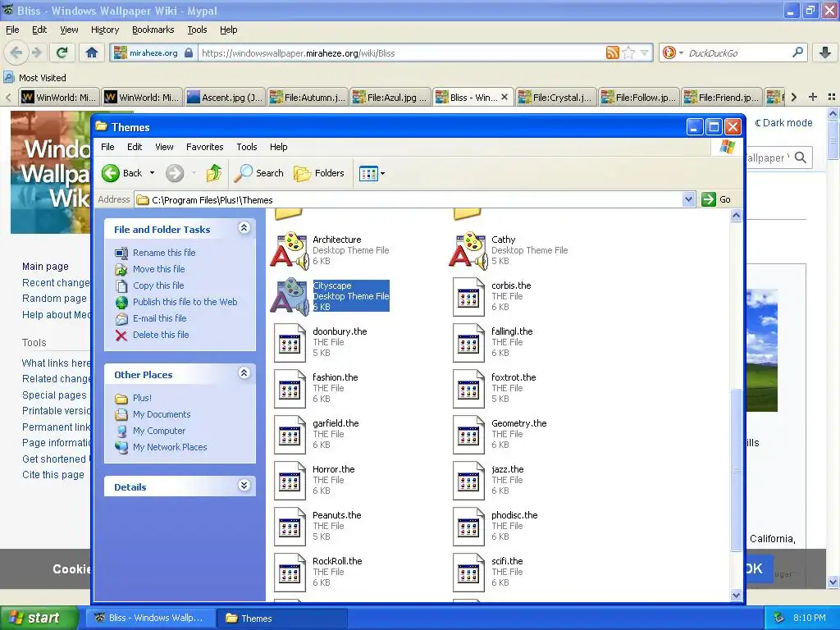Open Search in the Themes window

pos(259,173)
